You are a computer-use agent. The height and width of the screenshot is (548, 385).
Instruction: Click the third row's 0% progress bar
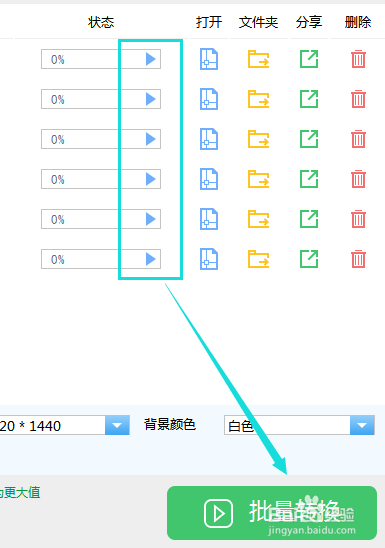coord(101,139)
